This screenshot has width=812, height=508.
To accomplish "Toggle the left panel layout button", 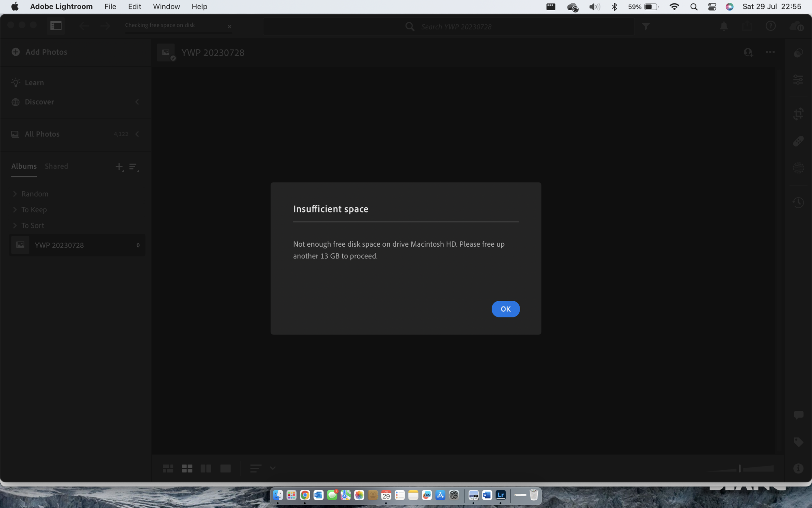I will coord(56,26).
